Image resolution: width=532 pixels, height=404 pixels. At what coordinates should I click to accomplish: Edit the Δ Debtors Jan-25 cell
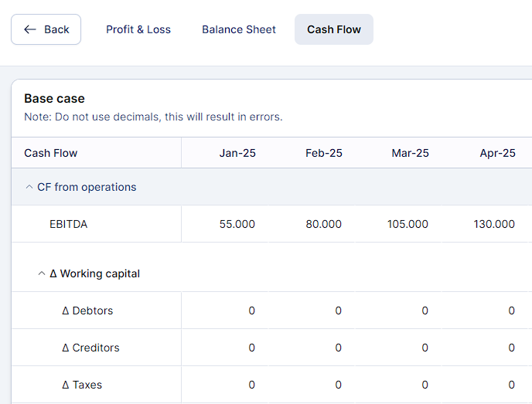225,311
